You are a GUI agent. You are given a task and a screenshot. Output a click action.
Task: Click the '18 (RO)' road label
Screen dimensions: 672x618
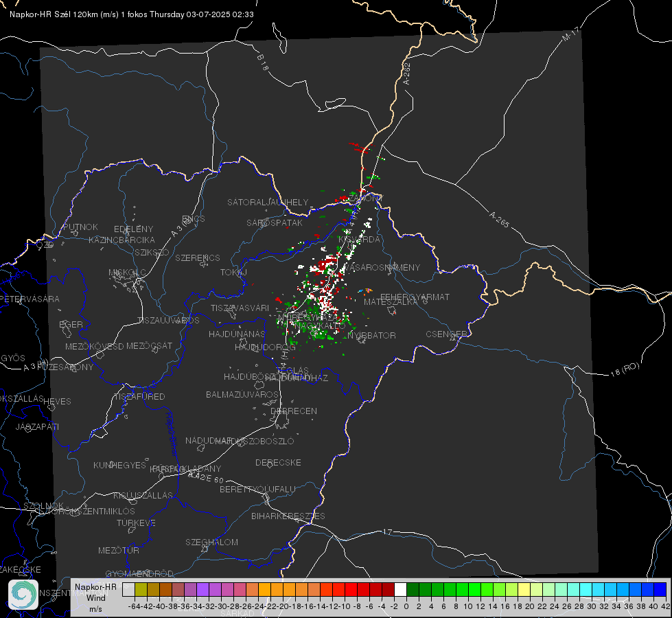tap(625, 369)
